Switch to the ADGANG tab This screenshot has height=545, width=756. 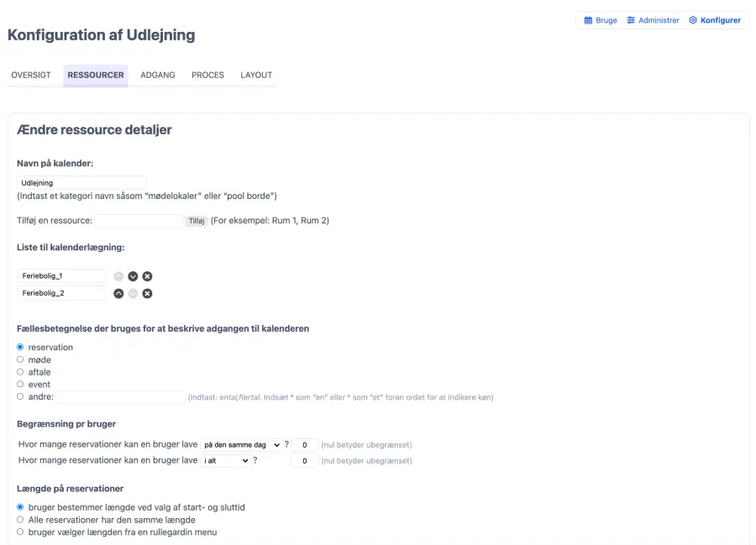(158, 75)
